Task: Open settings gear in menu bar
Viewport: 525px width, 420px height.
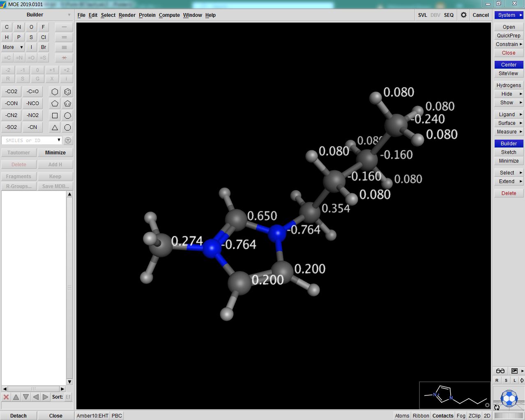Action: [463, 15]
